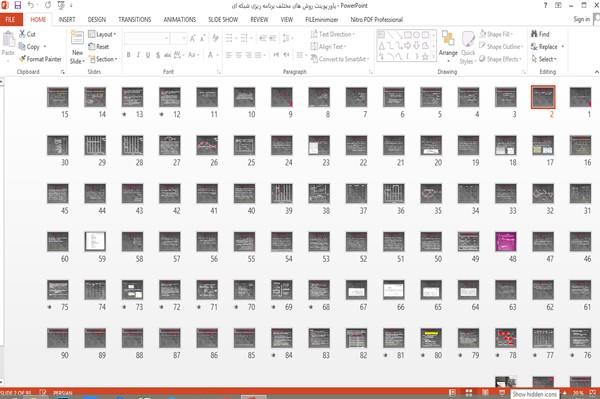This screenshot has width=600, height=399.
Task: Click the Paste clipboard icon
Action: coord(8,40)
